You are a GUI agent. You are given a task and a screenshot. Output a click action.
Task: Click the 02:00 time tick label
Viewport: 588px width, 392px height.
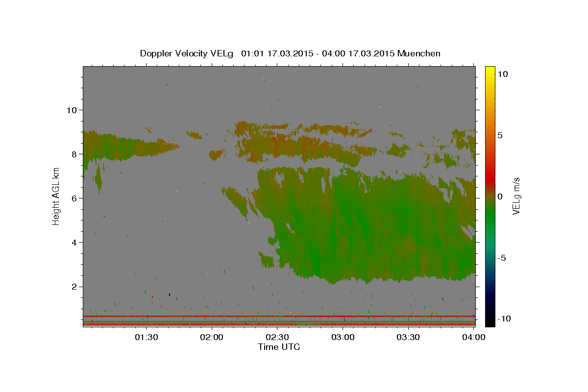coord(212,337)
